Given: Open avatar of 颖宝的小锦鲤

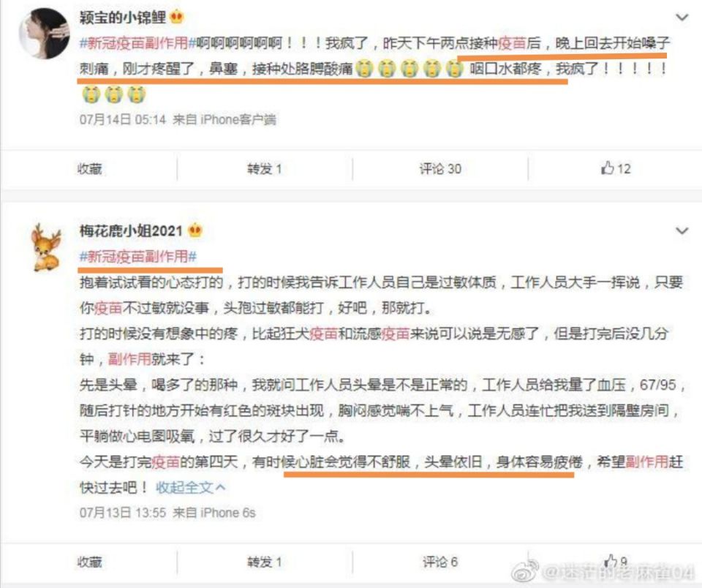Looking at the screenshot, I should (x=45, y=33).
